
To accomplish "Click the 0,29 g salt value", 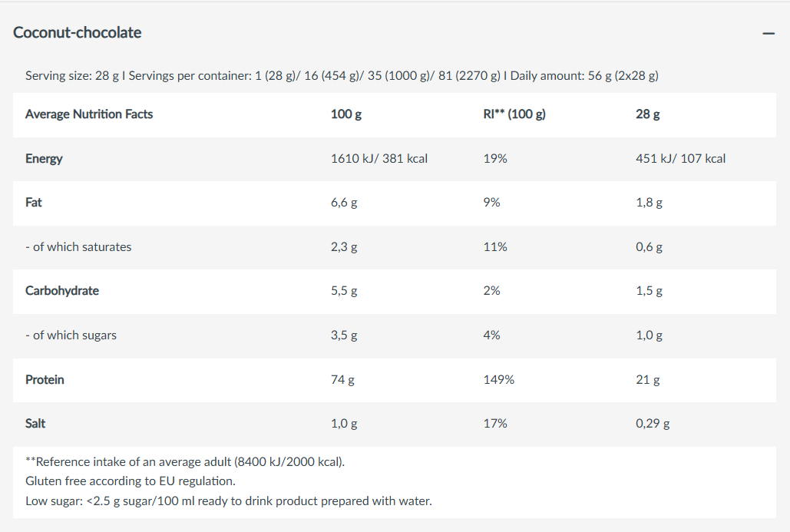I will [653, 424].
